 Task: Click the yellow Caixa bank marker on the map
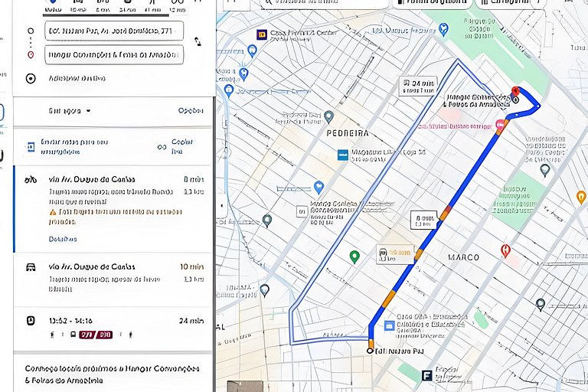(x=261, y=34)
